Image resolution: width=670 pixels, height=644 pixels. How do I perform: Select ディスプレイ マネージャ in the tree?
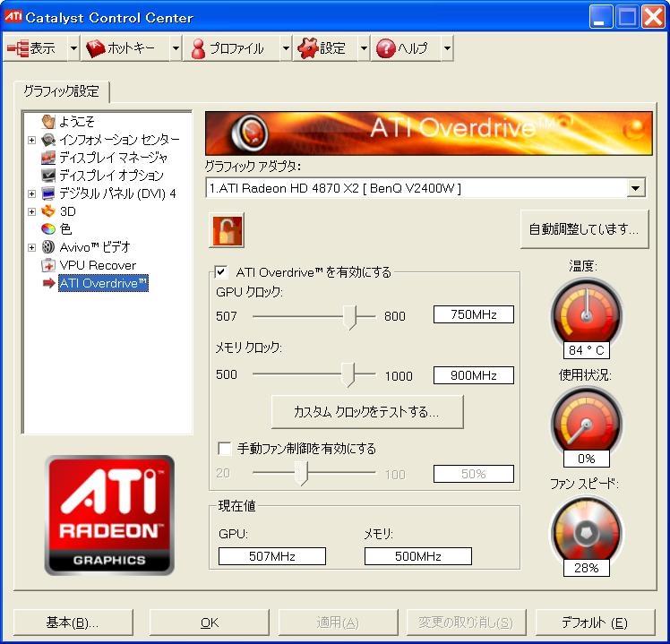pyautogui.click(x=113, y=158)
